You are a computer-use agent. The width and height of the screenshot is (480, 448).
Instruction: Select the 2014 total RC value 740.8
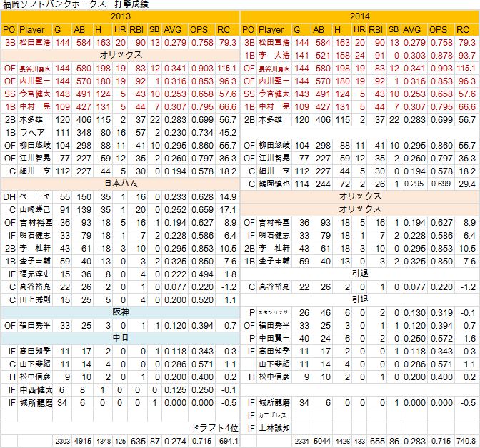pos(467,442)
